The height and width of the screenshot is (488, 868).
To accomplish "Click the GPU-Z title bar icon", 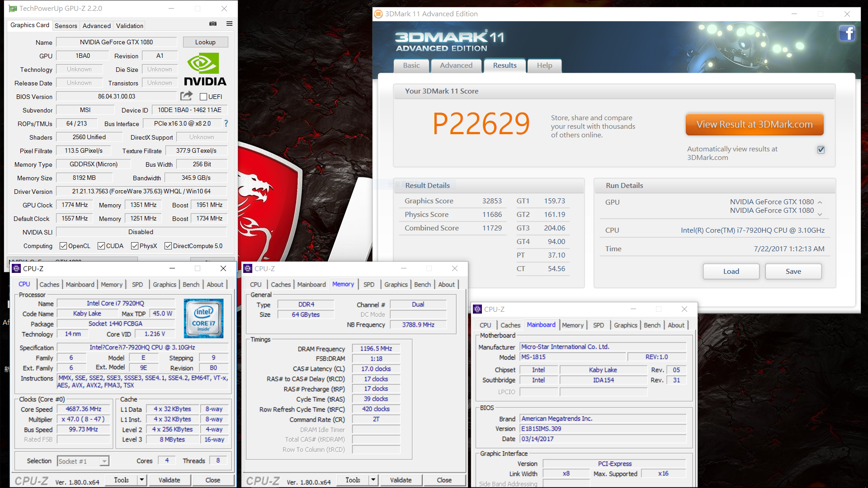I will pyautogui.click(x=13, y=9).
